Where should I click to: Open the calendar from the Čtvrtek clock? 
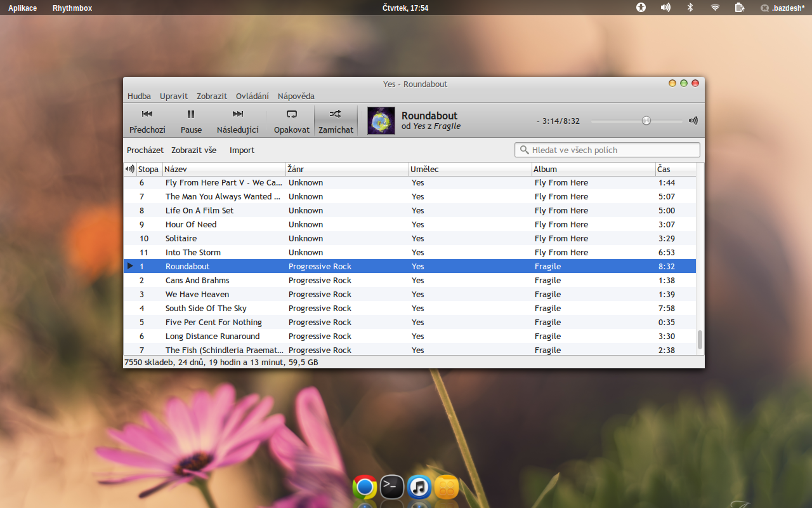405,8
